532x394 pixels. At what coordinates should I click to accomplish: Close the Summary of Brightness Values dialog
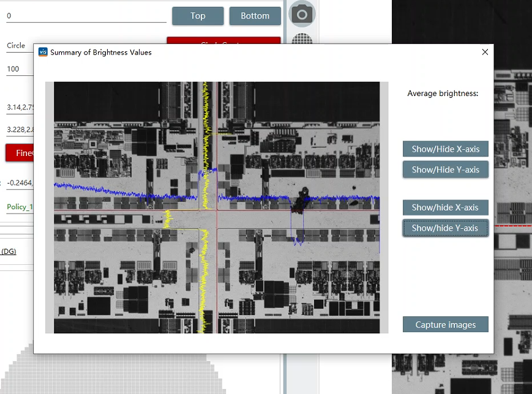tap(485, 52)
